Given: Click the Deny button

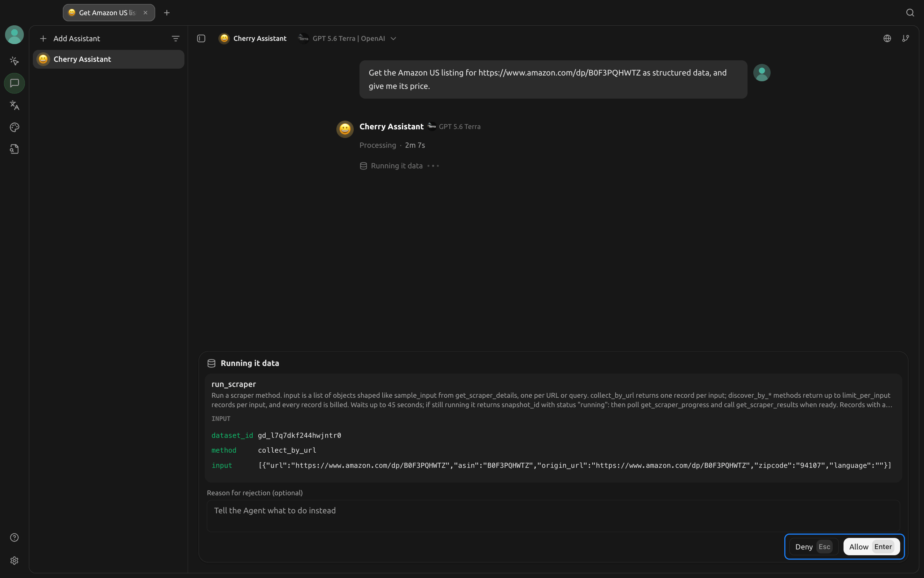Looking at the screenshot, I should pos(814,547).
